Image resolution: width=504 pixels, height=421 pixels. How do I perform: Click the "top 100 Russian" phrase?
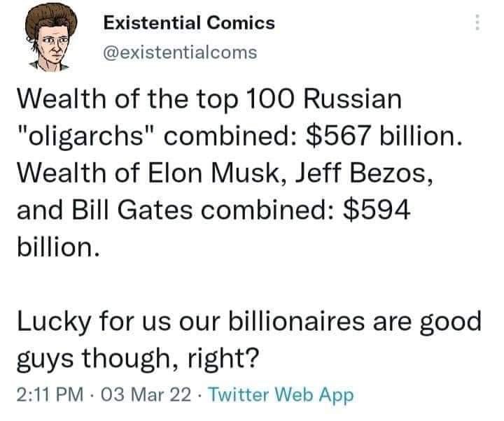286,99
